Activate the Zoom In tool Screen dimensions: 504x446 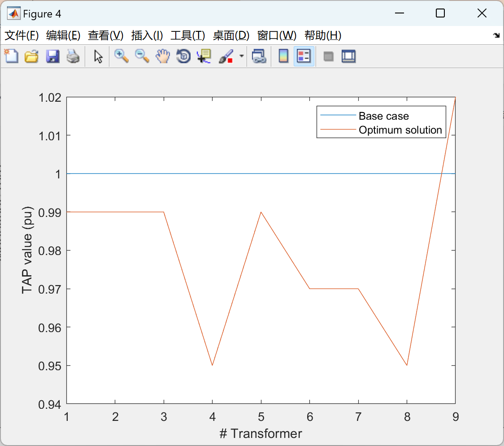tap(122, 56)
